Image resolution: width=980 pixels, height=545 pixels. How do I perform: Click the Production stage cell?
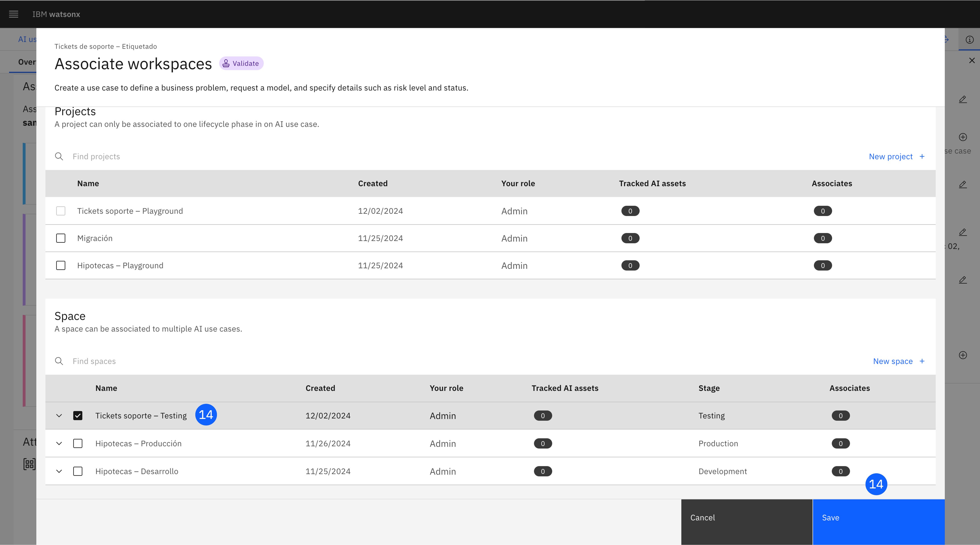click(718, 443)
